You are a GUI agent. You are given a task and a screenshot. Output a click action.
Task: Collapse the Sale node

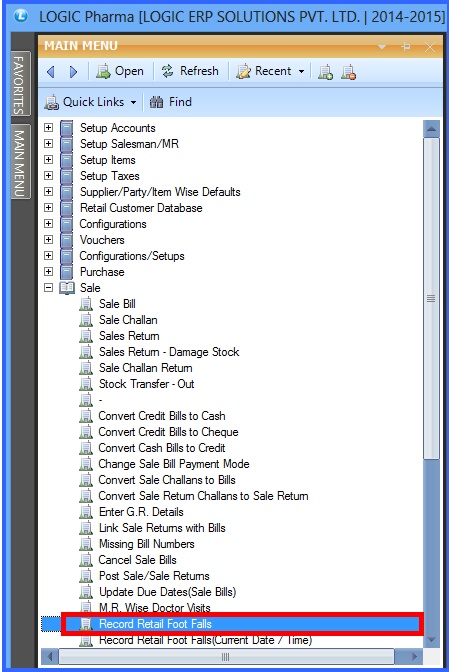click(x=48, y=288)
